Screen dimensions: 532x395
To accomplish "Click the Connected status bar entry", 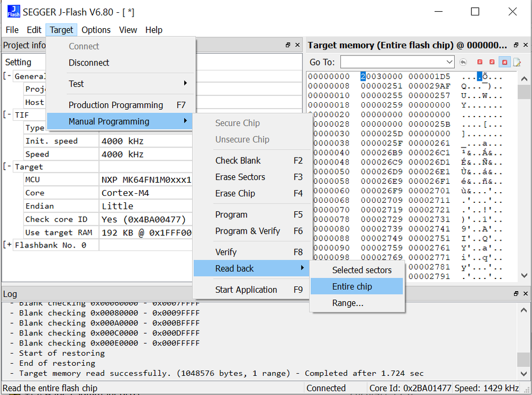I will pyautogui.click(x=326, y=388).
